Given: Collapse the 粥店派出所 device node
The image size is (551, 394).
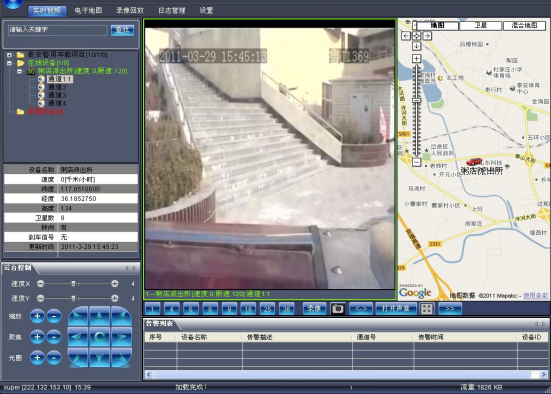Looking at the screenshot, I should tap(20, 71).
